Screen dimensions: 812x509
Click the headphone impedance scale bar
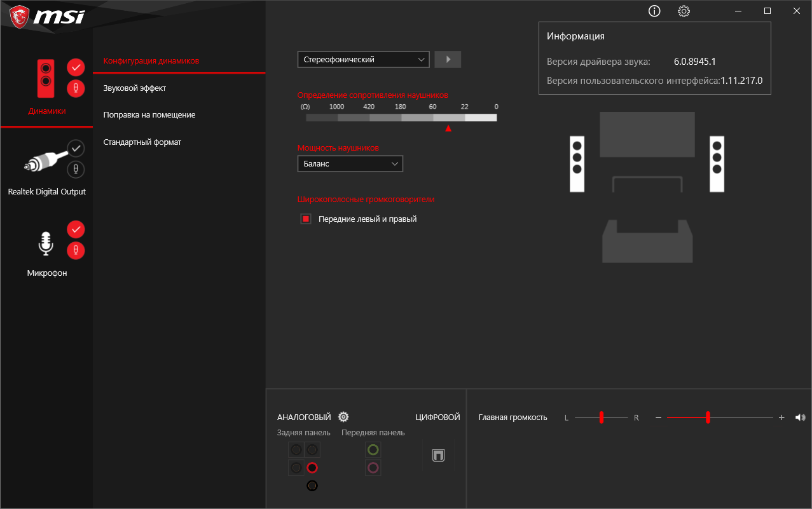401,118
